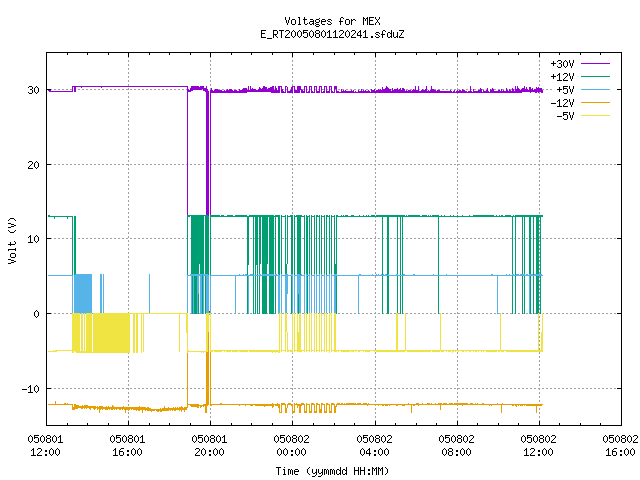Click the solid blue +5V block near 14:00
The width and height of the screenshot is (640, 480).
[x=83, y=294]
